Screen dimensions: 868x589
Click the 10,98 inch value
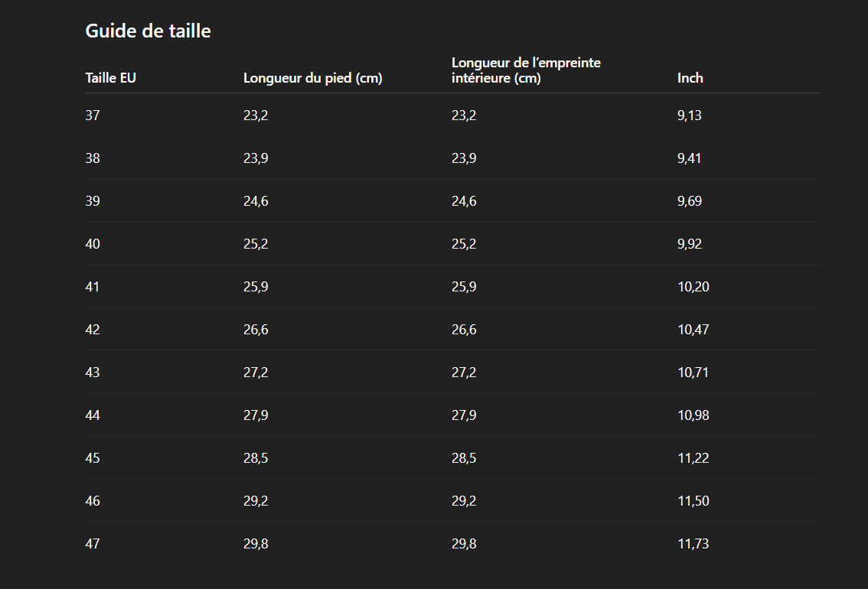(692, 415)
